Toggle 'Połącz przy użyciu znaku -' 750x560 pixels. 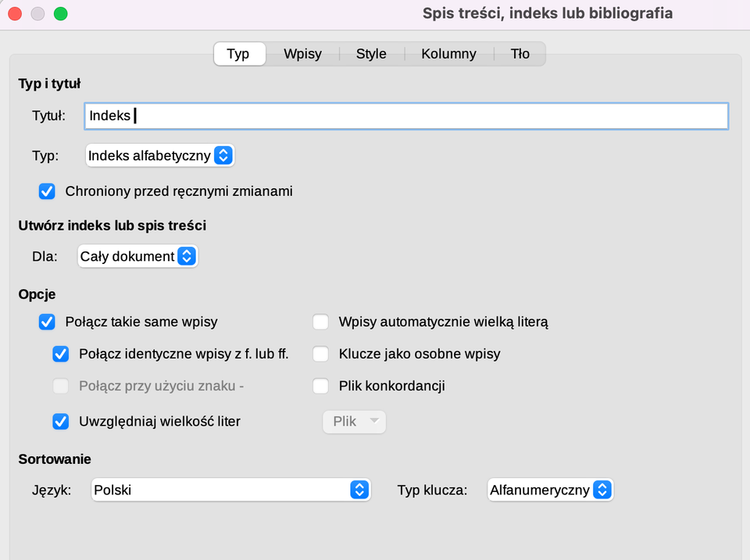click(x=61, y=386)
